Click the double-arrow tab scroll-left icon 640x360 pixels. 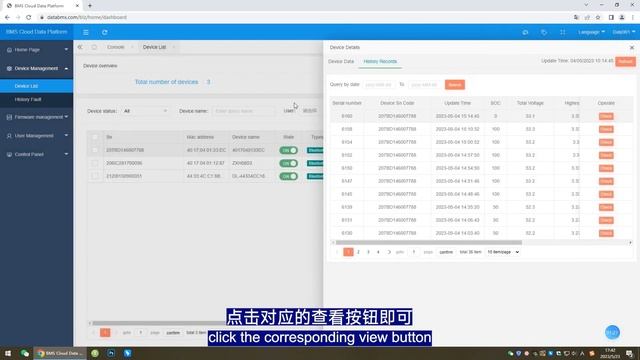coord(80,47)
